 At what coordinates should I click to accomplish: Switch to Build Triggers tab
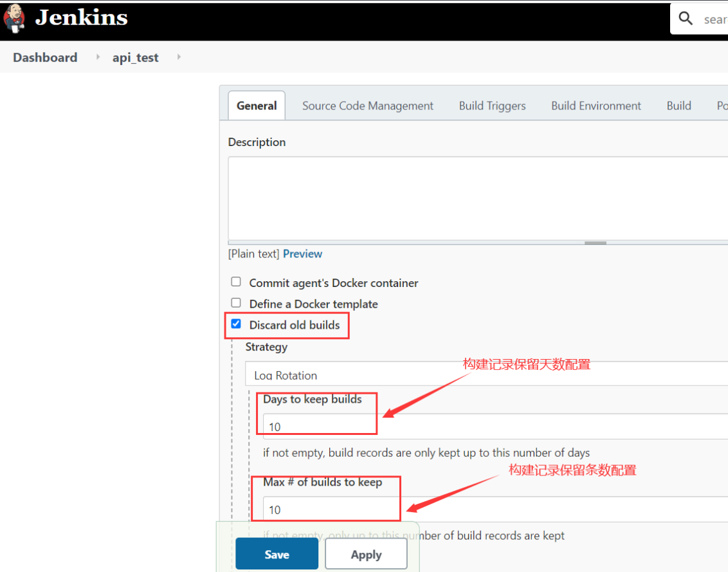(x=492, y=106)
